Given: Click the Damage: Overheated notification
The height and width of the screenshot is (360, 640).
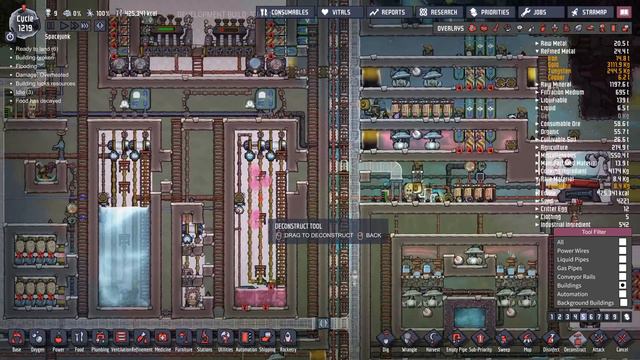Looking at the screenshot, I should [42, 75].
